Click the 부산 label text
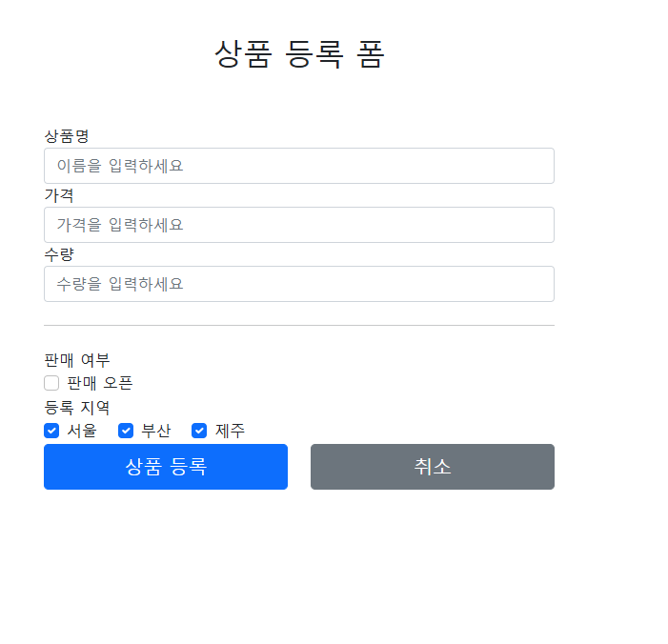The height and width of the screenshot is (644, 668). point(156,431)
